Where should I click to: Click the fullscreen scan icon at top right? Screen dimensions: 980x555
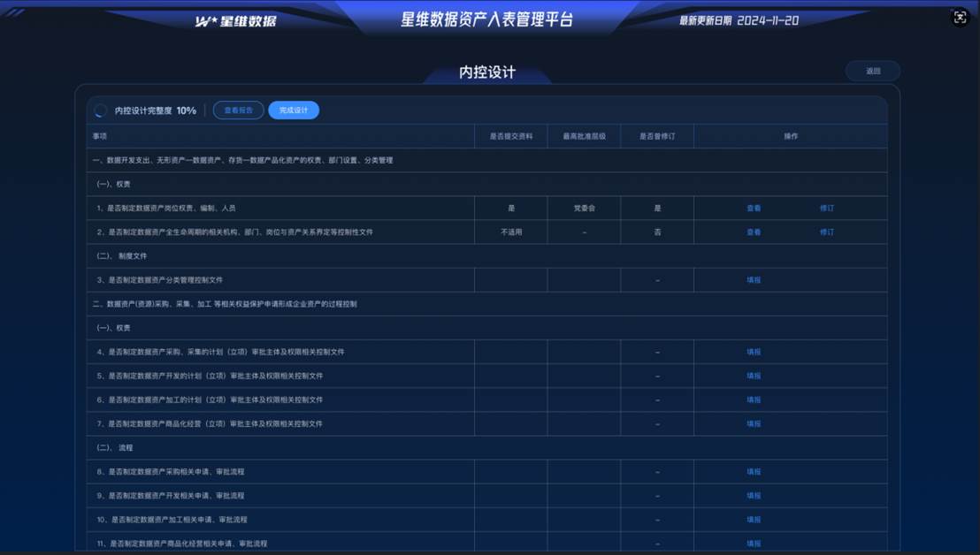click(960, 18)
